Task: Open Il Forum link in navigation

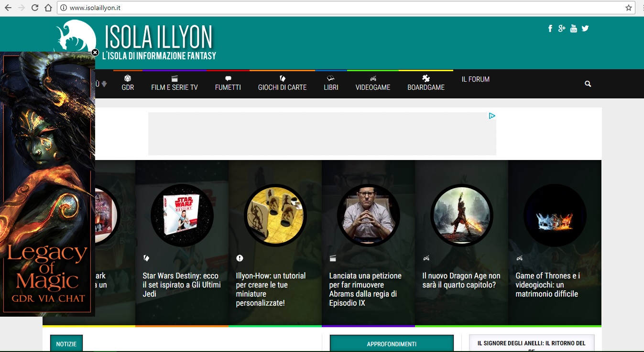Action: (x=476, y=79)
